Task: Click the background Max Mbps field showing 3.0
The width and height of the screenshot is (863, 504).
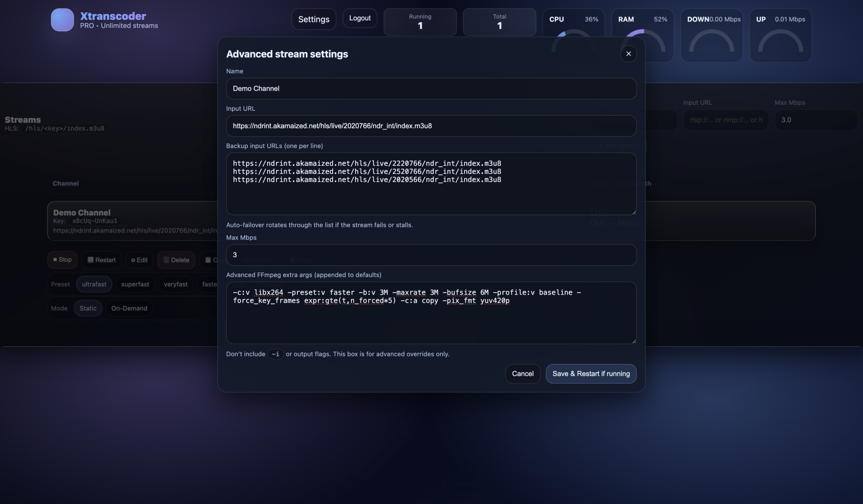Action: pos(816,120)
